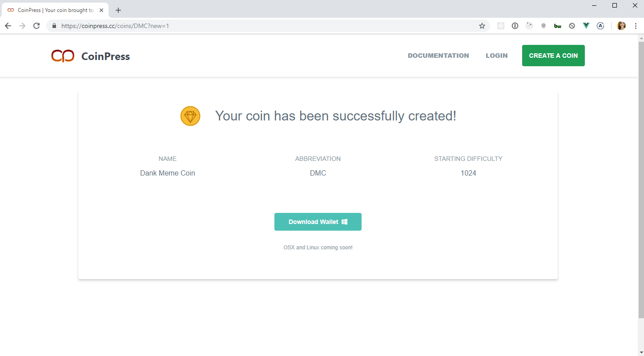Bookmark this page with the star icon

click(482, 26)
